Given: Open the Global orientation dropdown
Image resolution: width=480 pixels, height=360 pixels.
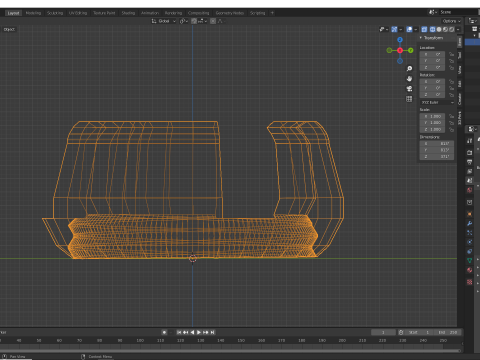Looking at the screenshot, I should [164, 21].
